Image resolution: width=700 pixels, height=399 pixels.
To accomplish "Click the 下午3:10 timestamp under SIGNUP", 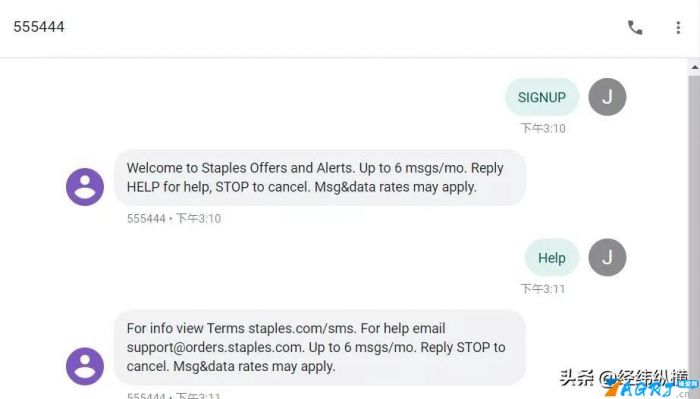I will coord(543,129).
